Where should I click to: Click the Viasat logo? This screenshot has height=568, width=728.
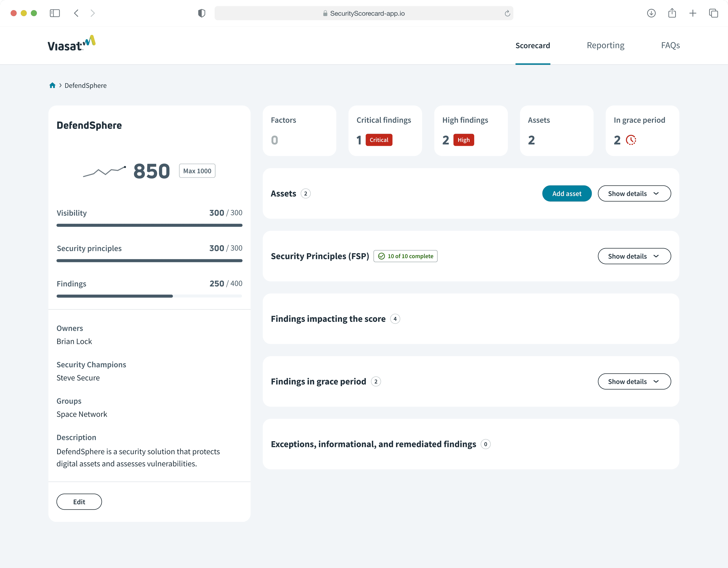coord(72,43)
